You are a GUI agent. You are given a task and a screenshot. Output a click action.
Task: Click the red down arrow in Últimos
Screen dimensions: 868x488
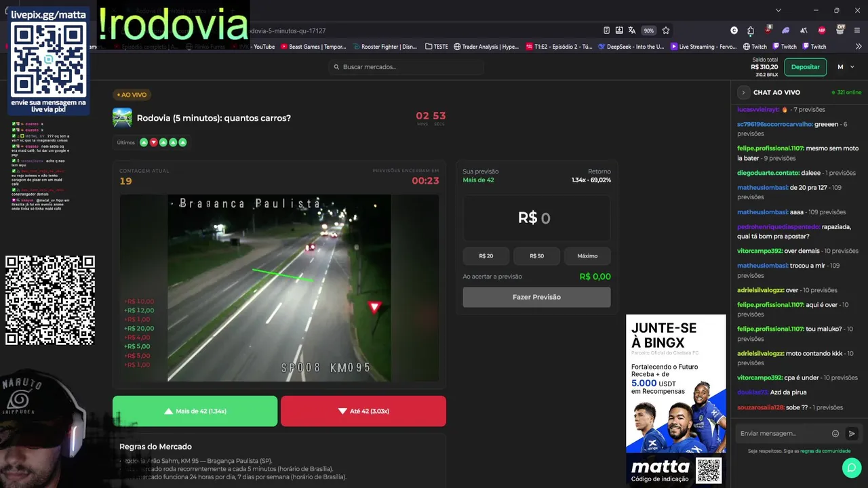[153, 142]
